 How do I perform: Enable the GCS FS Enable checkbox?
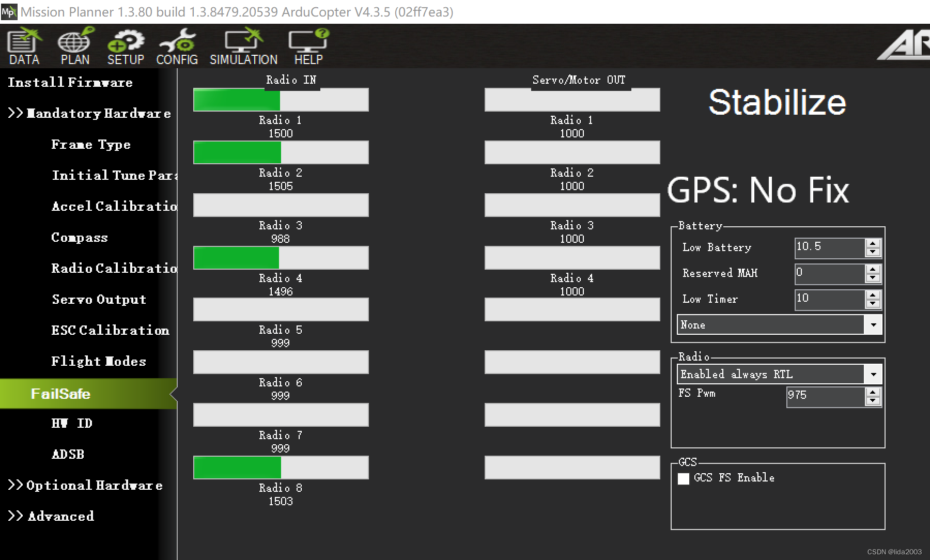(x=684, y=478)
